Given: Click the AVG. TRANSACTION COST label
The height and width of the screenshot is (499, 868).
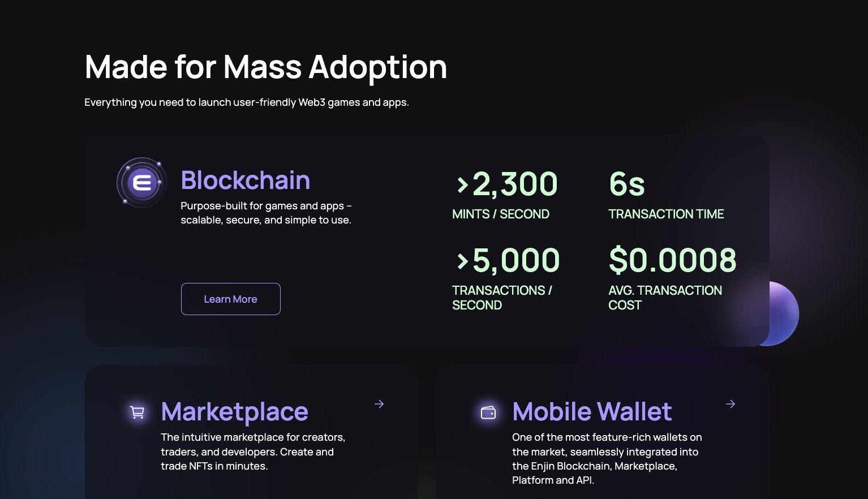Looking at the screenshot, I should point(665,298).
